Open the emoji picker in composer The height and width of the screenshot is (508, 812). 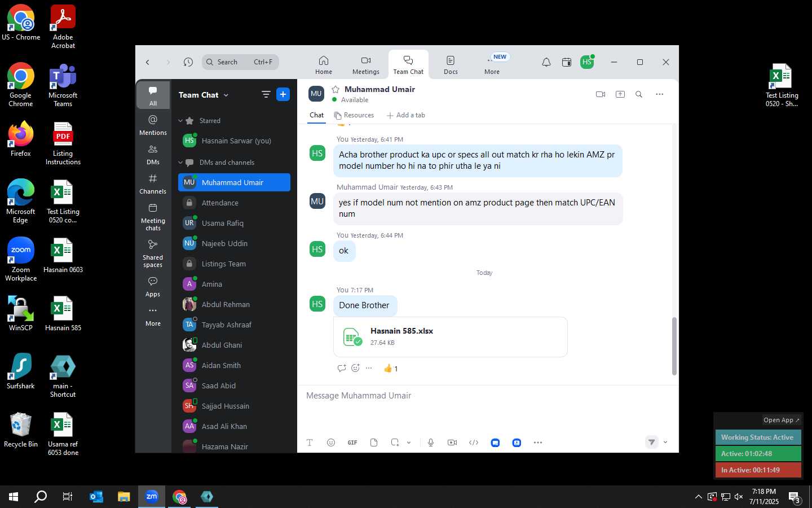click(331, 443)
